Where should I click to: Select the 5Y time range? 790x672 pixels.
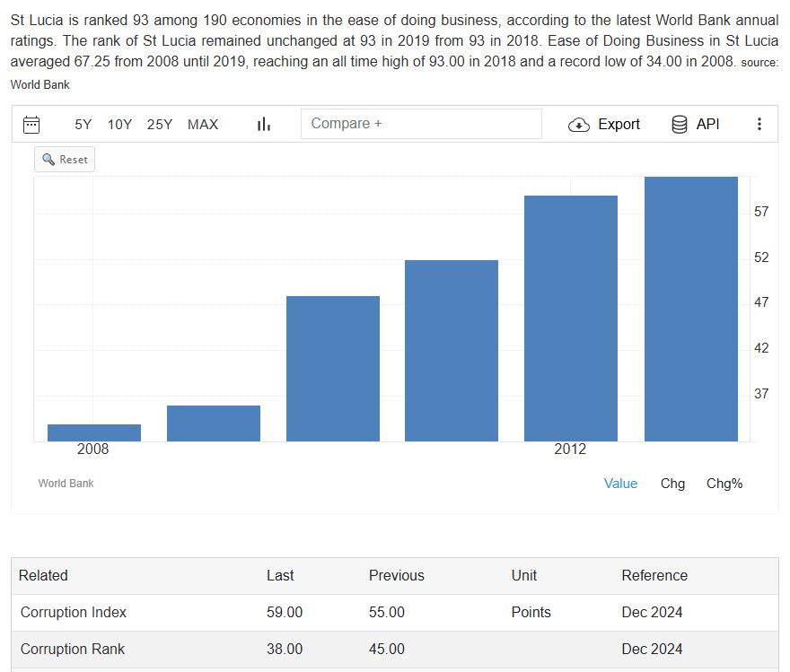coord(83,124)
